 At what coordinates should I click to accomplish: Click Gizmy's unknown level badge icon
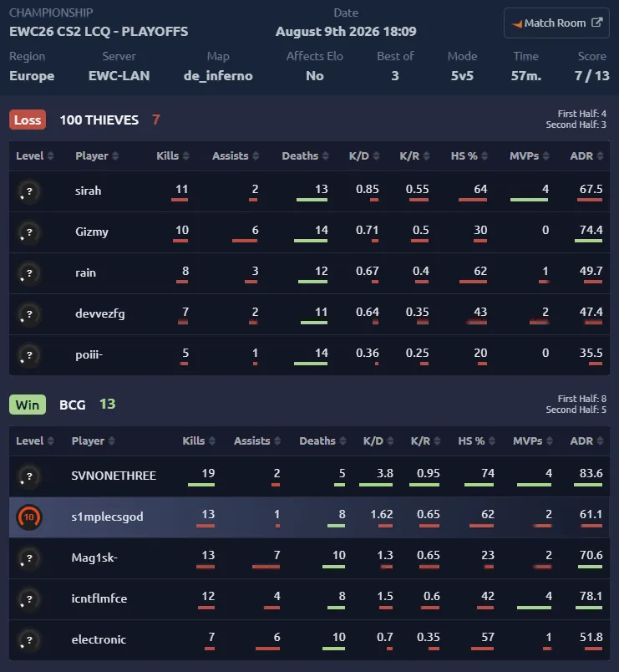point(28,232)
